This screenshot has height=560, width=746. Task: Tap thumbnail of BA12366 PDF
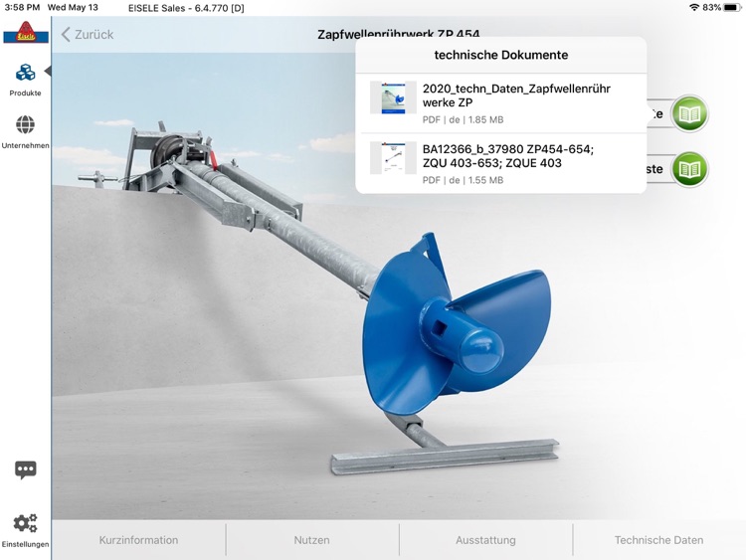(x=393, y=157)
